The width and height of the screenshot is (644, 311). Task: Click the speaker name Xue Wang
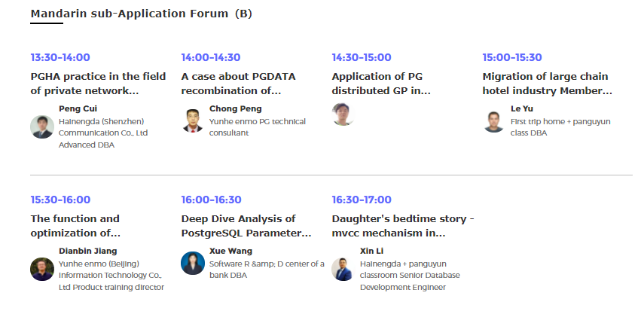(x=230, y=251)
